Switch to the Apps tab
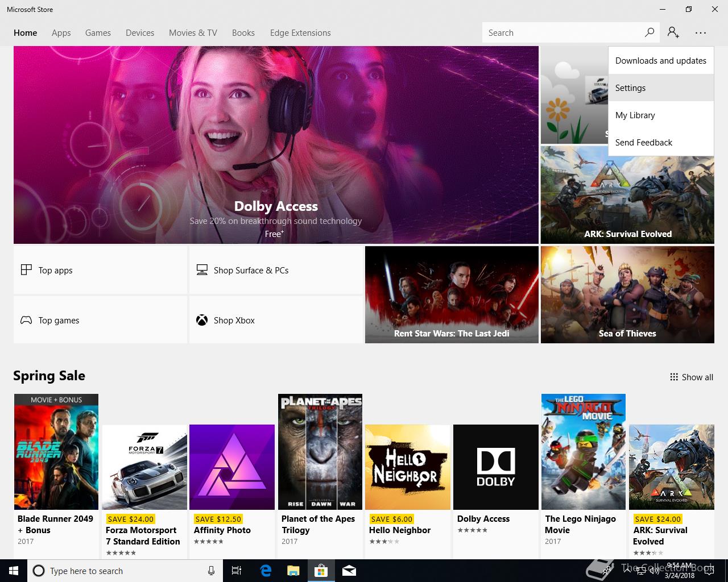 [x=61, y=33]
